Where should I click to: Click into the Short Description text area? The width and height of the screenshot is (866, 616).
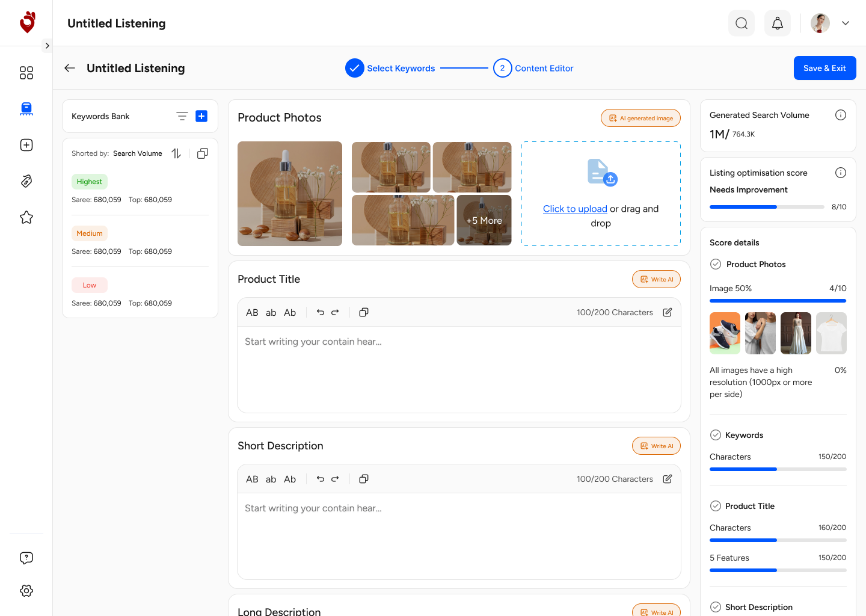459,536
